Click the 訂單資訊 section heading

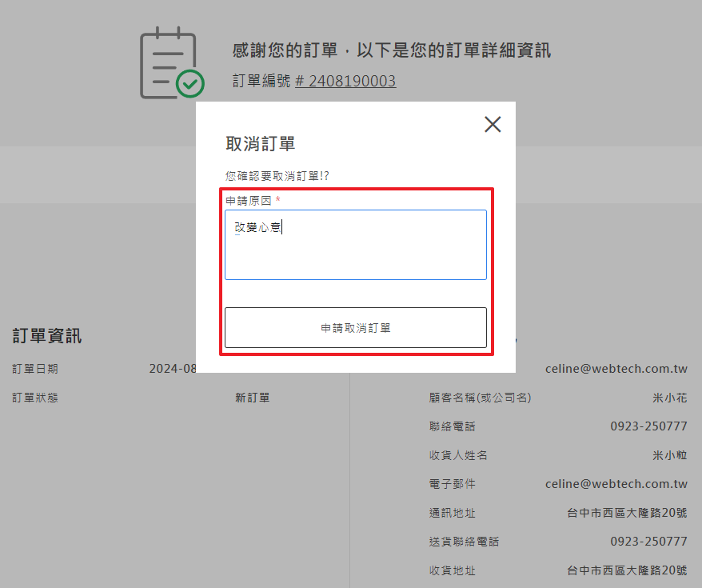coord(47,336)
